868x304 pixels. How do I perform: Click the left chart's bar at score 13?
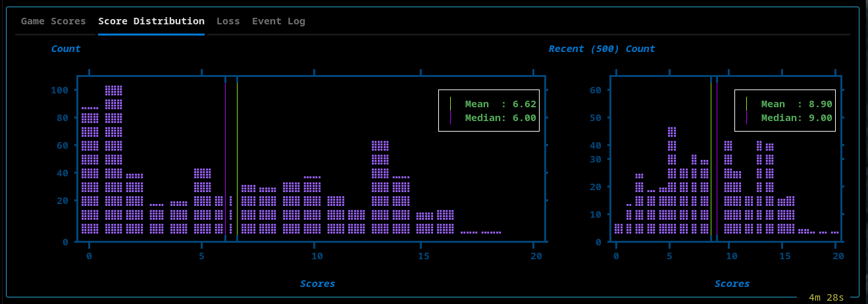coord(380,187)
